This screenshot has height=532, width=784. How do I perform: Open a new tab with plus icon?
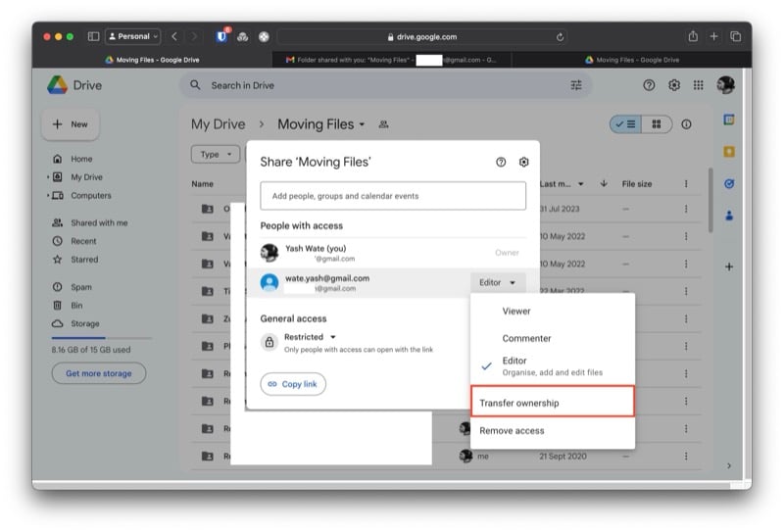point(714,36)
